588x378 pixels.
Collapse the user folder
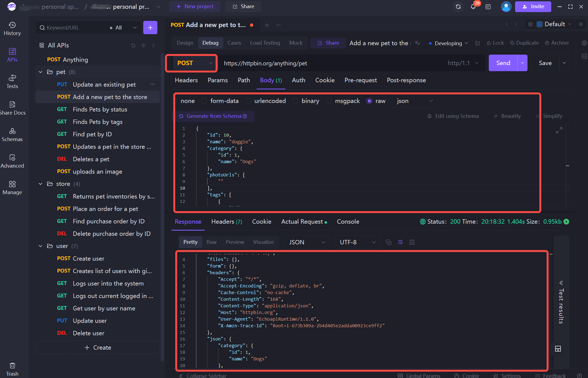click(40, 246)
